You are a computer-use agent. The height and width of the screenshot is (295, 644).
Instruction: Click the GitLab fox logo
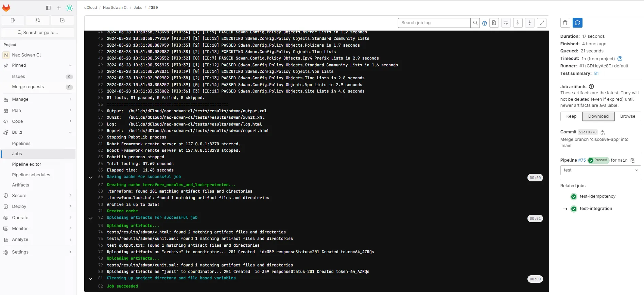point(6,8)
